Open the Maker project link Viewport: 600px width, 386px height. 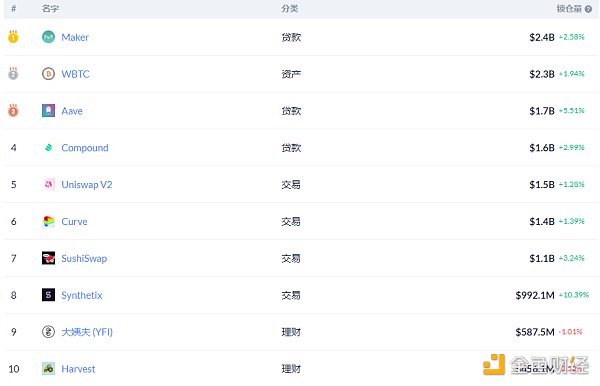tap(75, 37)
